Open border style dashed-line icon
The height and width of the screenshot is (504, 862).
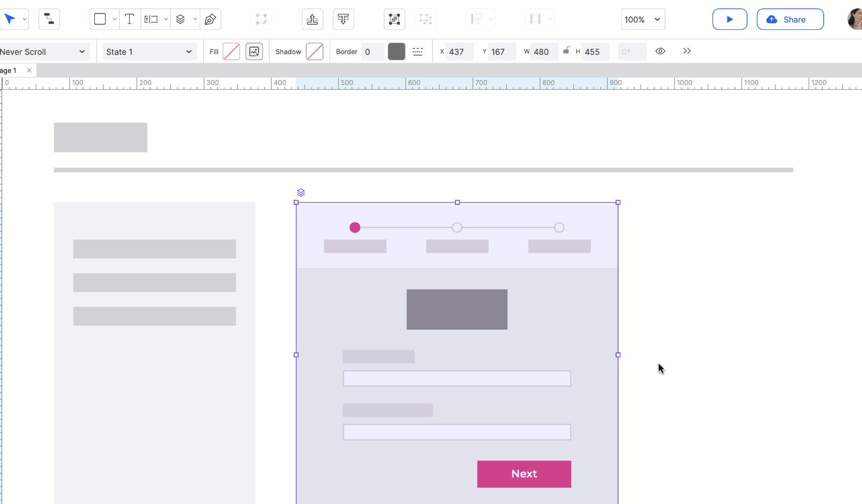pyautogui.click(x=418, y=51)
